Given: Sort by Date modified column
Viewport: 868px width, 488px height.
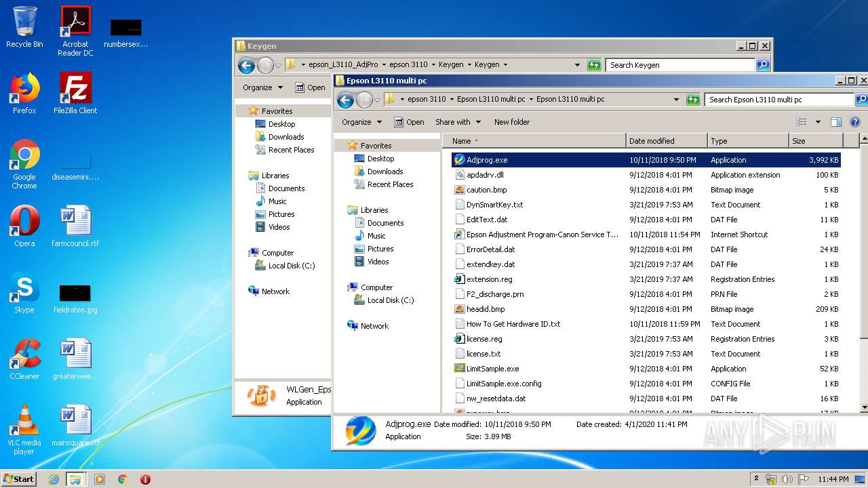Looking at the screenshot, I should [x=667, y=141].
